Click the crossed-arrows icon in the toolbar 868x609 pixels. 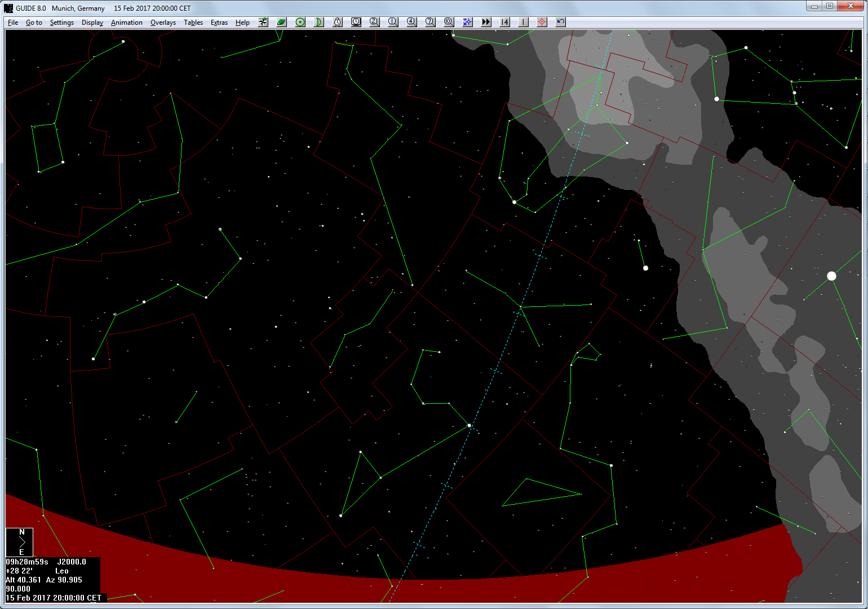[x=263, y=22]
